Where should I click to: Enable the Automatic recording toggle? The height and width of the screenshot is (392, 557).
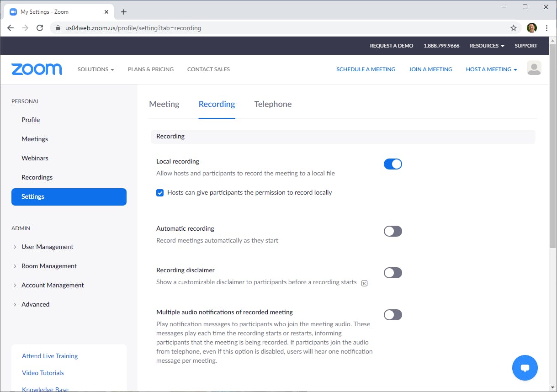[x=393, y=231]
